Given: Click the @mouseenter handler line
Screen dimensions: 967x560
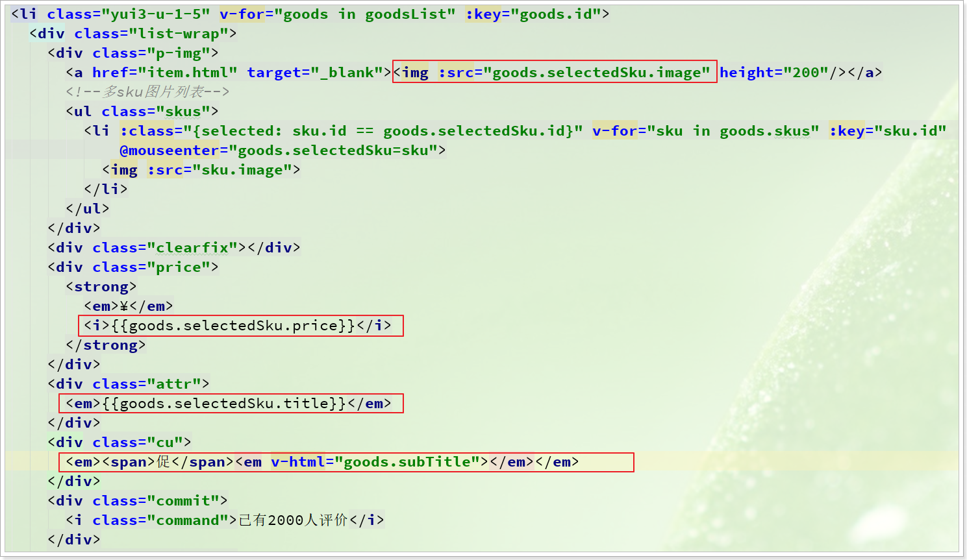Looking at the screenshot, I should click(283, 151).
